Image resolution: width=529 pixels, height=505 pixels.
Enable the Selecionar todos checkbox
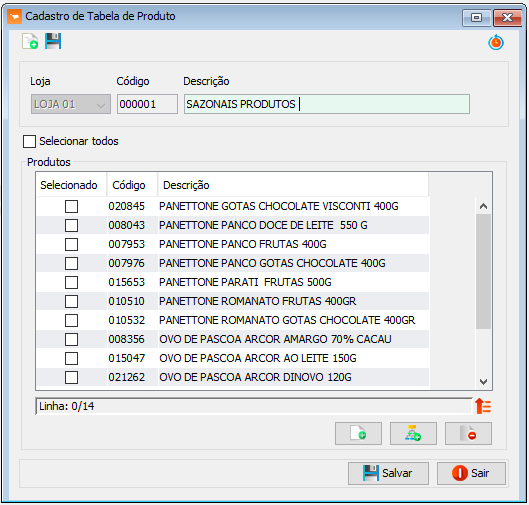click(29, 141)
